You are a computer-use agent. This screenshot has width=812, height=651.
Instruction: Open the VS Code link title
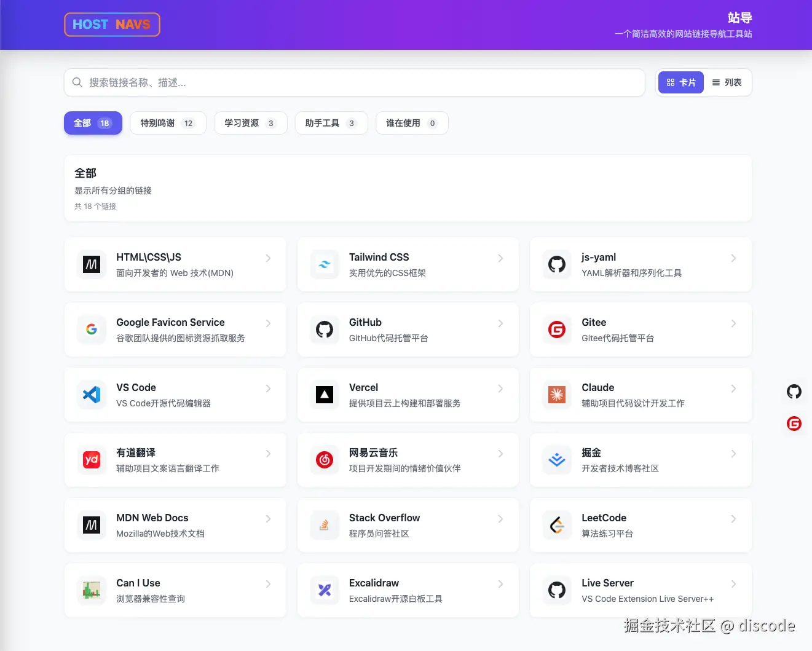136,387
